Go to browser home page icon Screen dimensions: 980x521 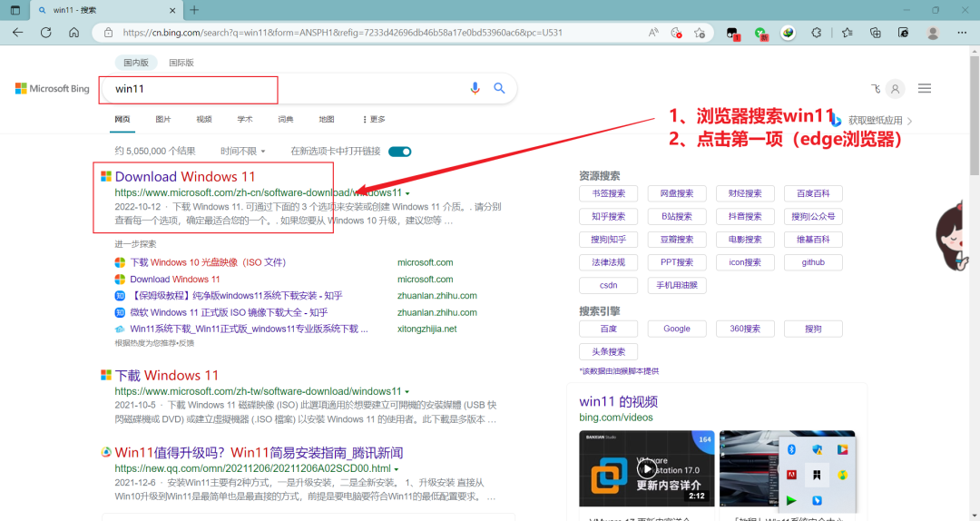73,33
